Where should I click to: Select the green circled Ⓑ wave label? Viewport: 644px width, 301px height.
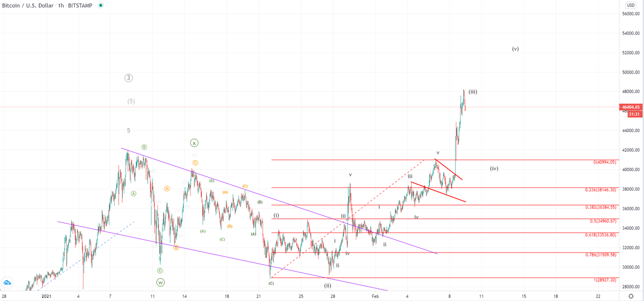[144, 147]
